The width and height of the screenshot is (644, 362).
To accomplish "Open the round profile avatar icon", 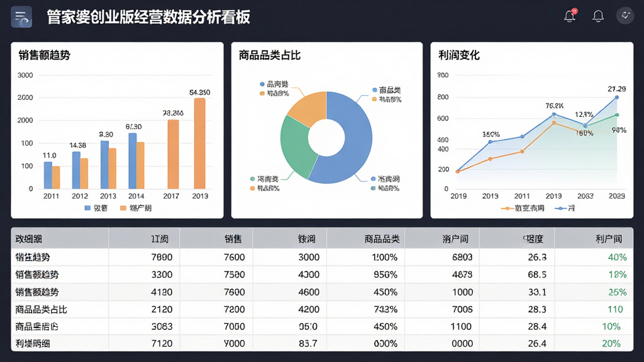I will coord(625,16).
